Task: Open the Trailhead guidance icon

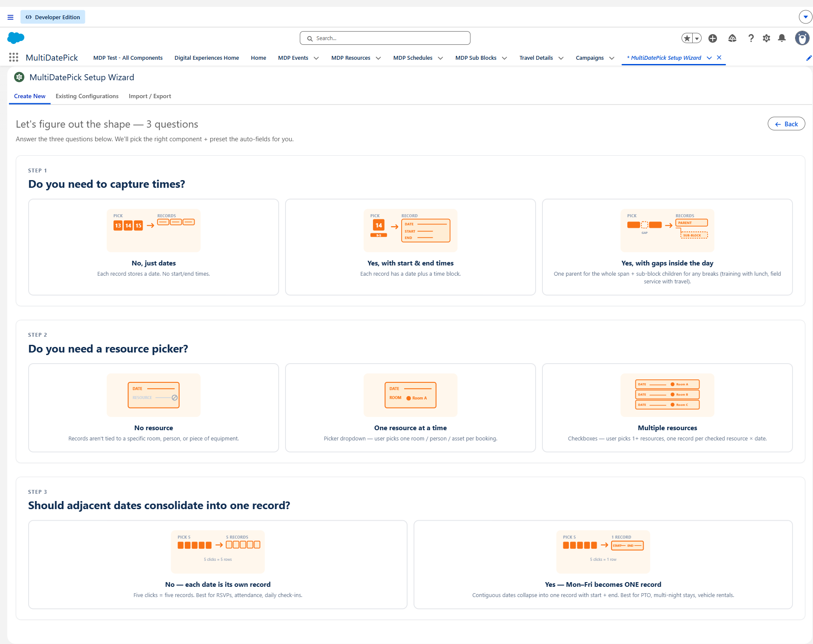Action: coord(732,38)
